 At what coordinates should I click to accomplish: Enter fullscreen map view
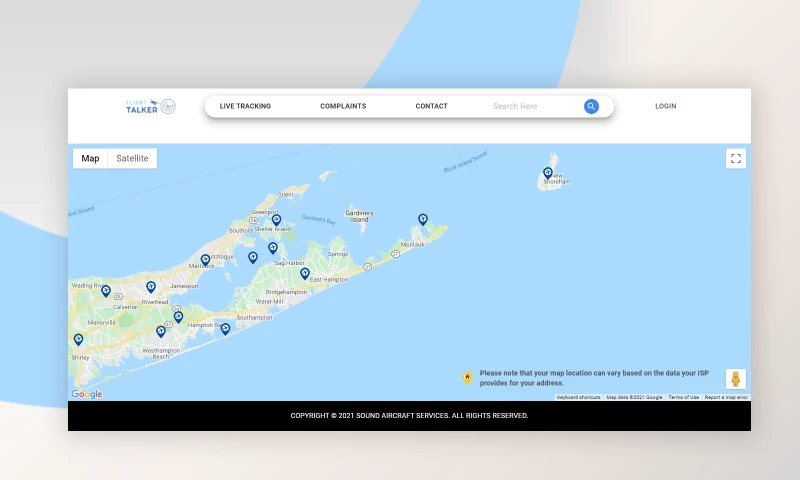tap(736, 158)
